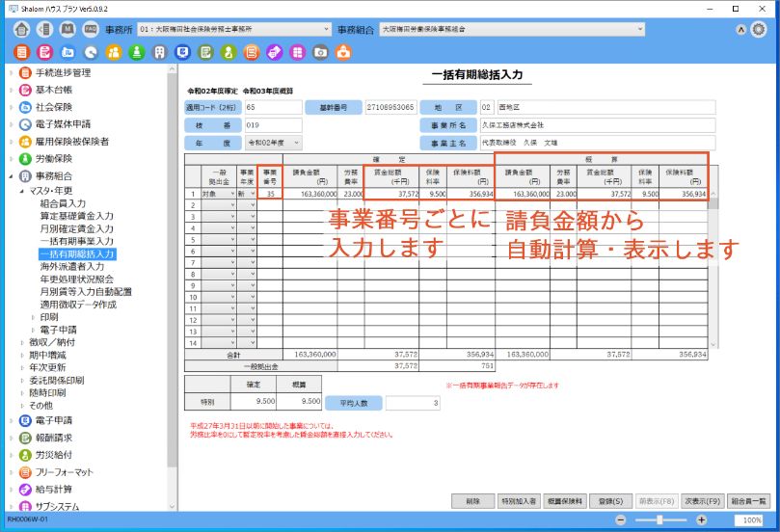Collapse the マスタ・年更 tree node
The width and height of the screenshot is (780, 532).
point(21,191)
